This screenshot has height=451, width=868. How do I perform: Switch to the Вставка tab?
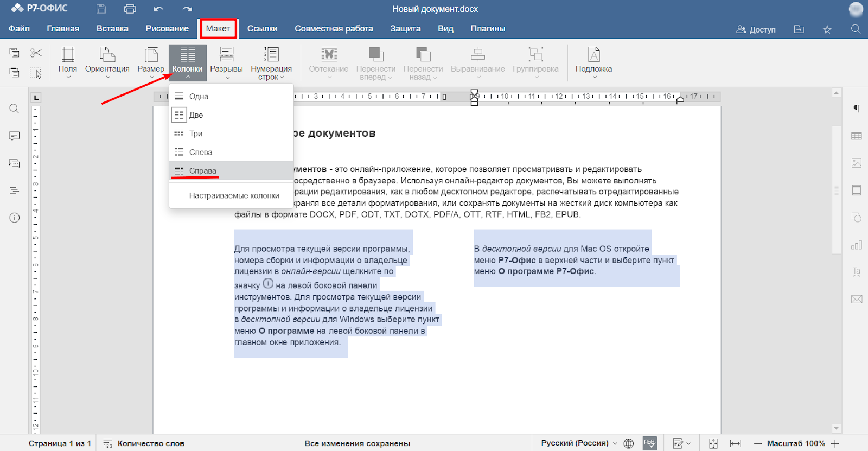point(112,29)
